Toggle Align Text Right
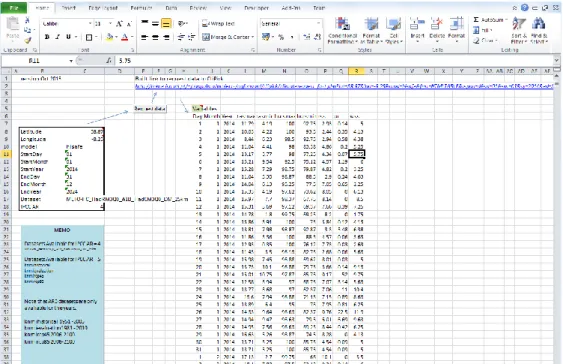563x364 pixels. 166,37
